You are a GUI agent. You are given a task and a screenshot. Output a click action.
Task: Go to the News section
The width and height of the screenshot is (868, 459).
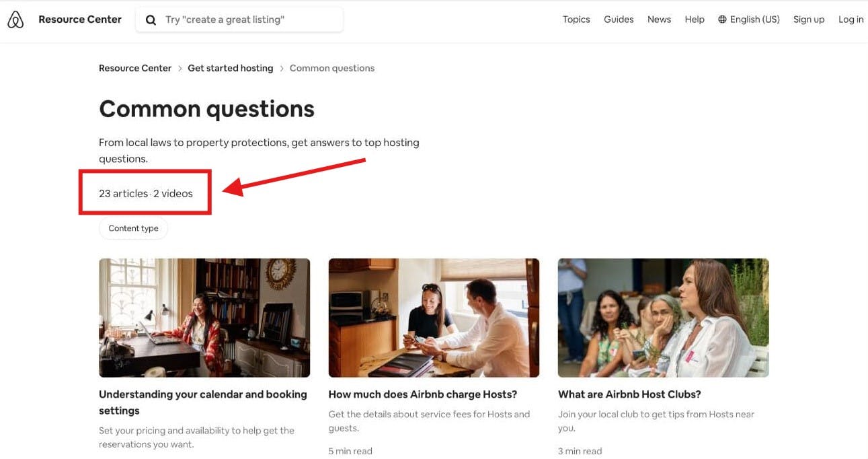click(659, 20)
